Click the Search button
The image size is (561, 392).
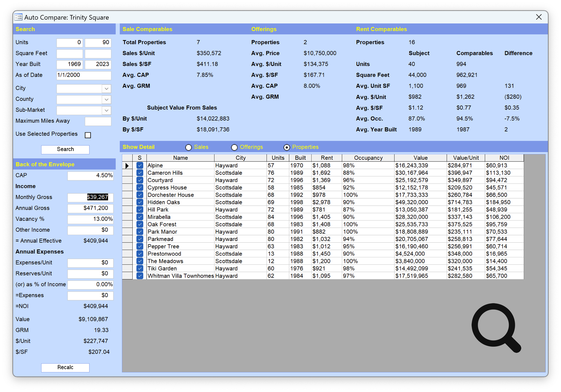(x=65, y=149)
